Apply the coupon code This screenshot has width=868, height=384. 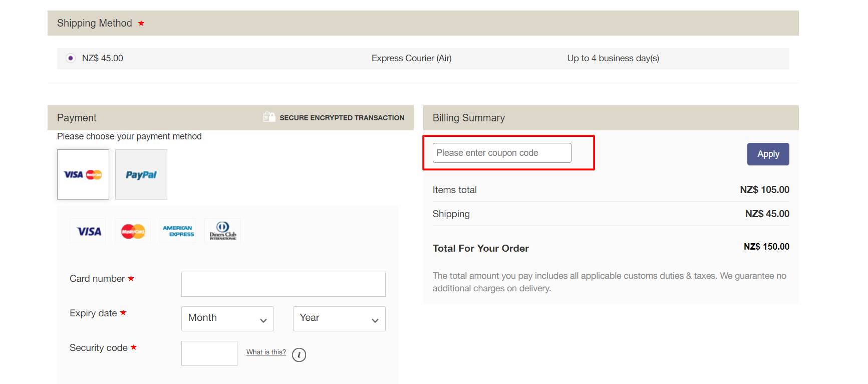pyautogui.click(x=768, y=154)
